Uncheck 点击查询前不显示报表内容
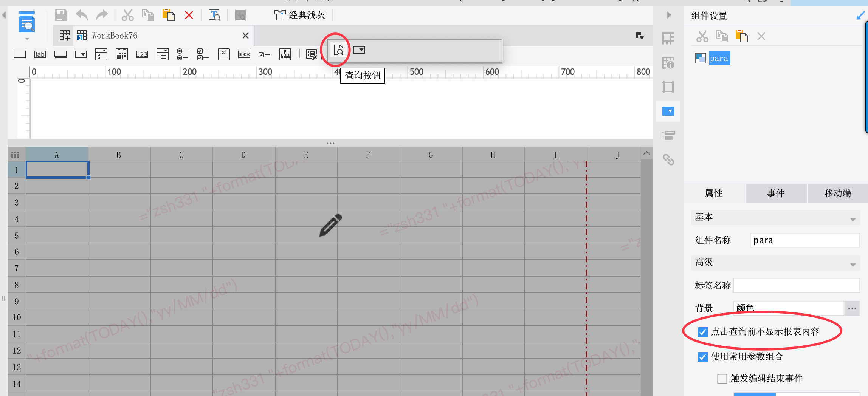The height and width of the screenshot is (396, 868). [702, 332]
